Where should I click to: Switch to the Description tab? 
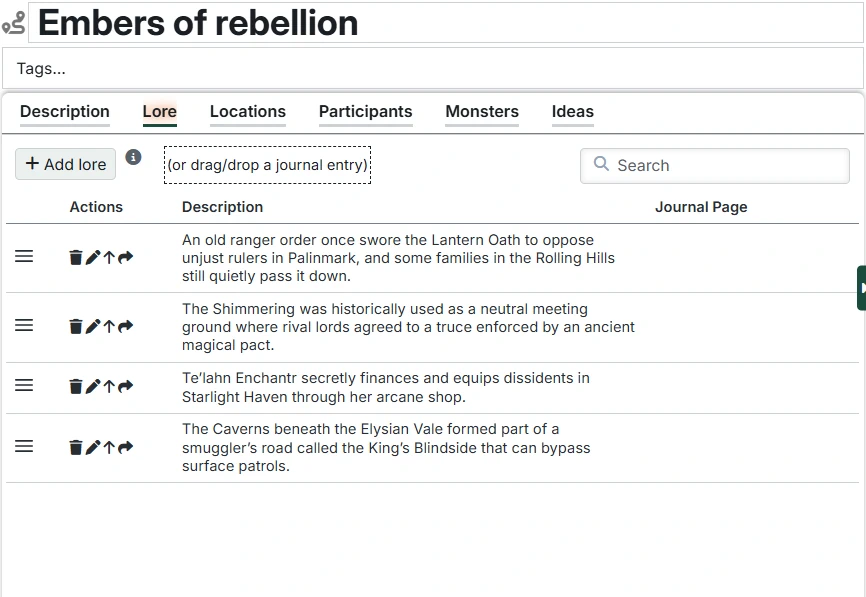(65, 112)
